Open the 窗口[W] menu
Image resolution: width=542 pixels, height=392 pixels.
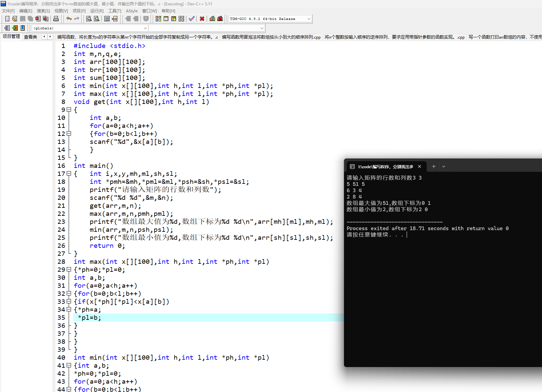[150, 11]
